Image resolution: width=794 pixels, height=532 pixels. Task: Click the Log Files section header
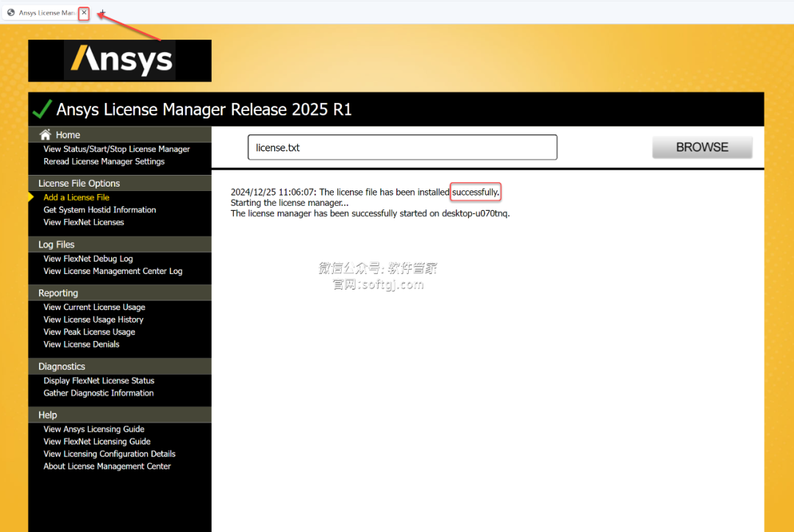120,245
